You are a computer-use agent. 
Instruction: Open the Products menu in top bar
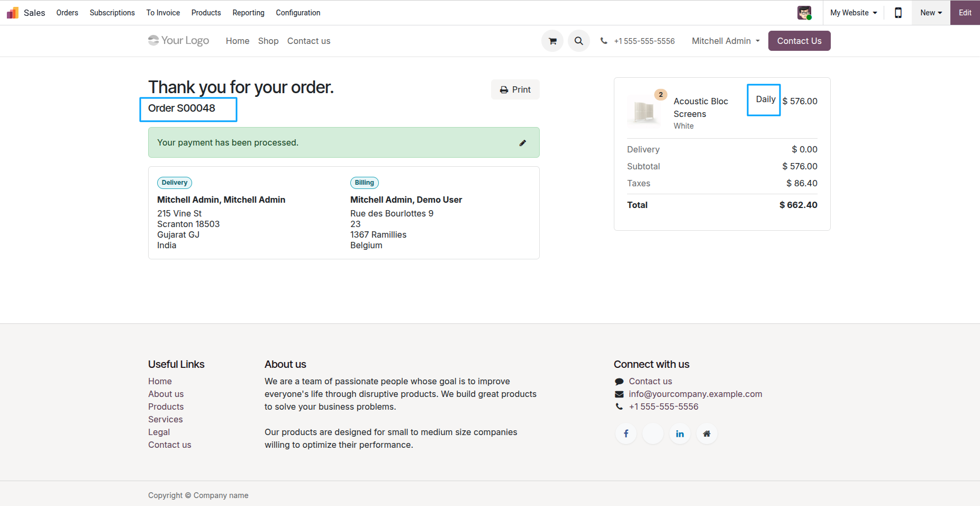206,13
